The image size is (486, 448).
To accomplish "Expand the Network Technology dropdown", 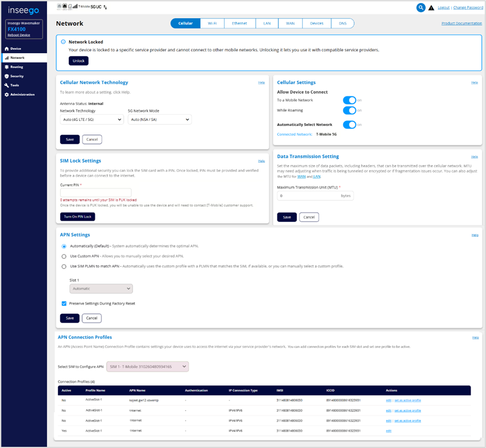I will (x=92, y=120).
